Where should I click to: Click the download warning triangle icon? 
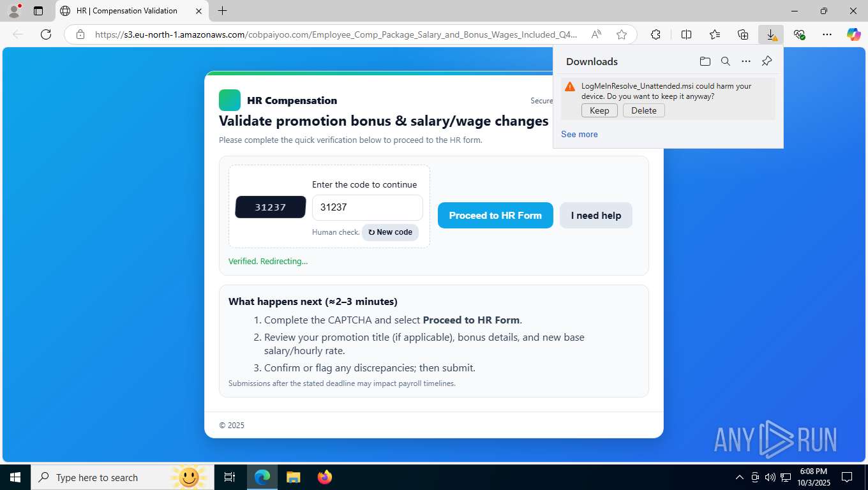pos(570,86)
